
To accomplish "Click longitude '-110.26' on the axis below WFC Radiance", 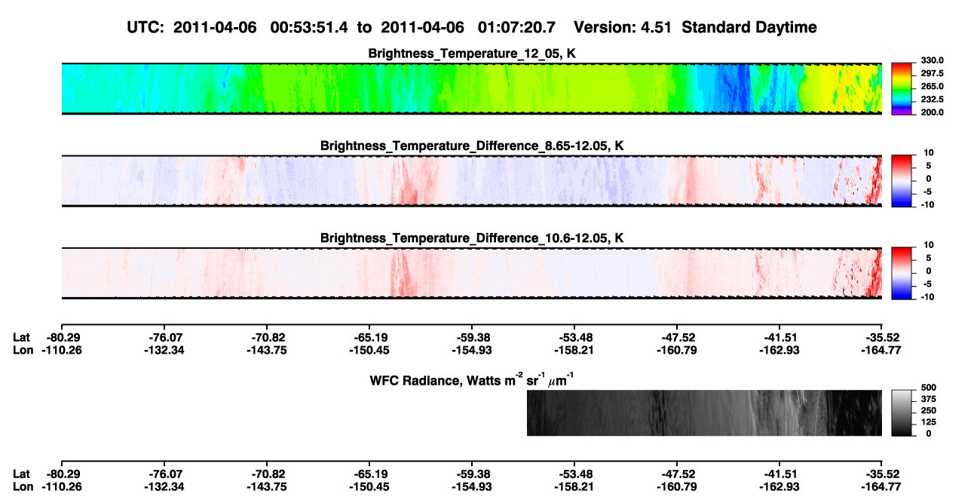I will click(63, 487).
